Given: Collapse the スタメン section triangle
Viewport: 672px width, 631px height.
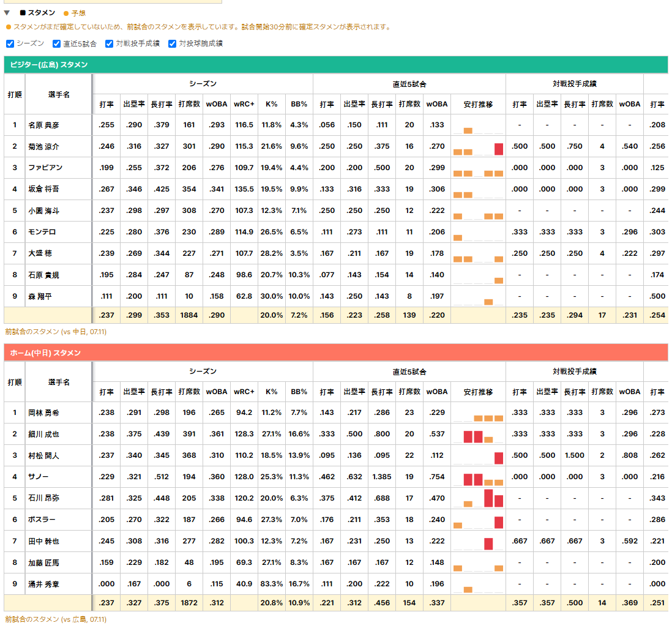Looking at the screenshot, I should 7,13.
